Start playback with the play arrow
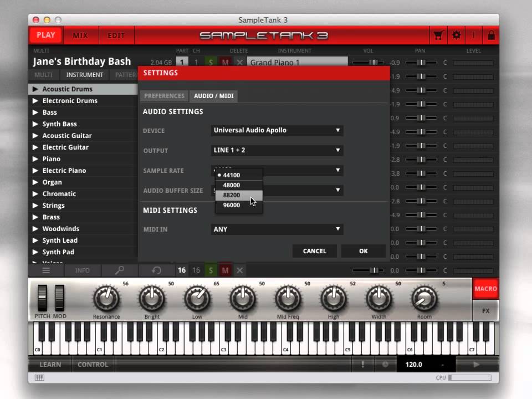532x399 pixels. point(477,365)
